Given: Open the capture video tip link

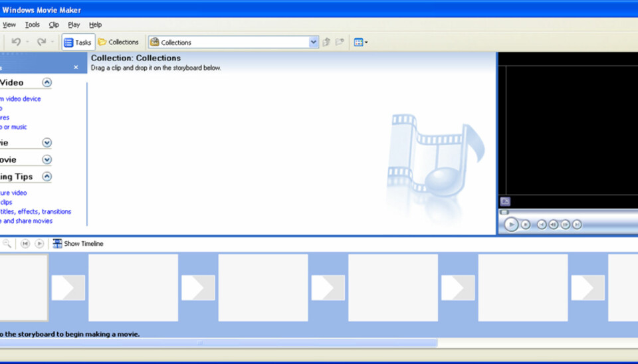Looking at the screenshot, I should coord(13,193).
